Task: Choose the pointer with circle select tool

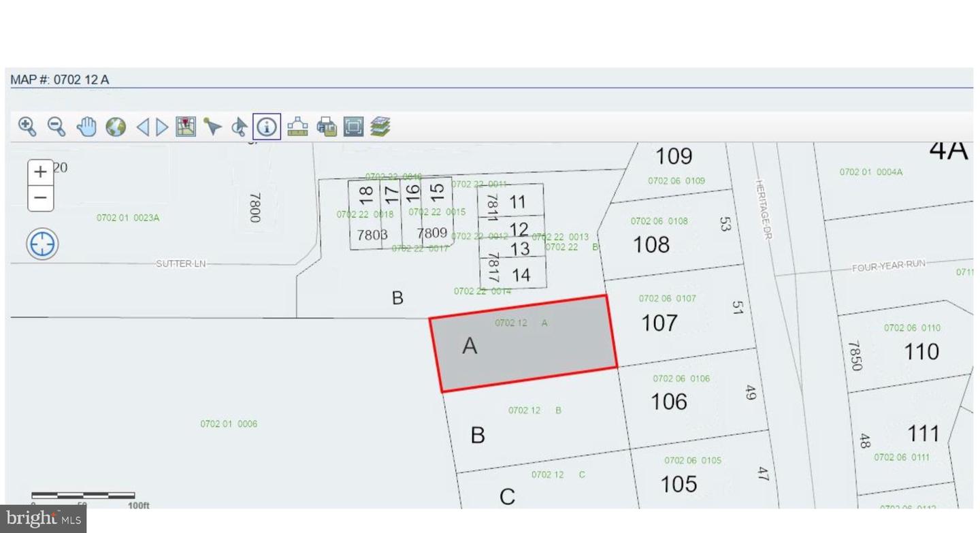Action: point(239,127)
